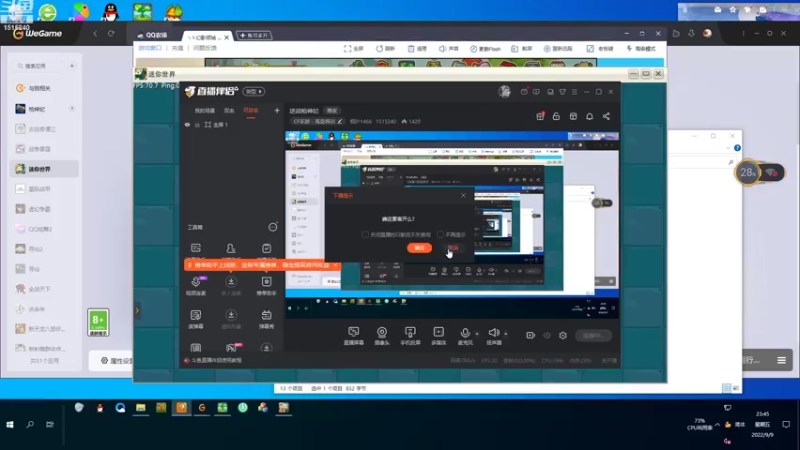This screenshot has height=450, width=800.
Task: Switch to first scene tab in streaming app
Action: click(x=205, y=110)
